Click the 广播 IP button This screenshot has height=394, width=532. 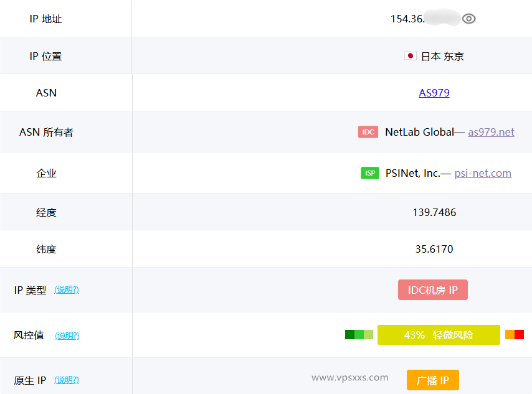tap(432, 380)
